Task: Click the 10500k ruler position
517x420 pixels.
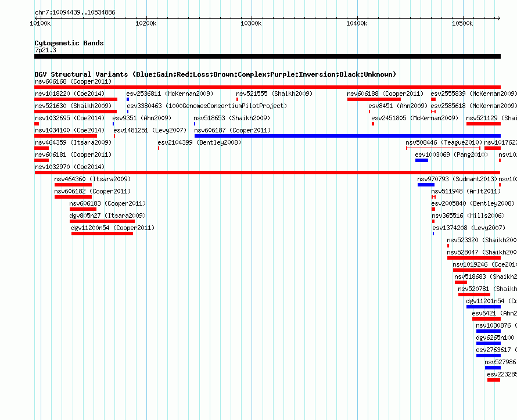Action: (462, 23)
